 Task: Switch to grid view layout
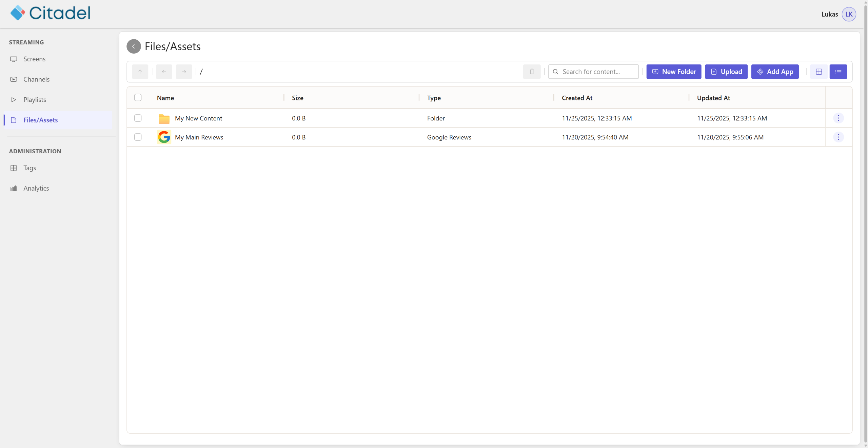819,72
